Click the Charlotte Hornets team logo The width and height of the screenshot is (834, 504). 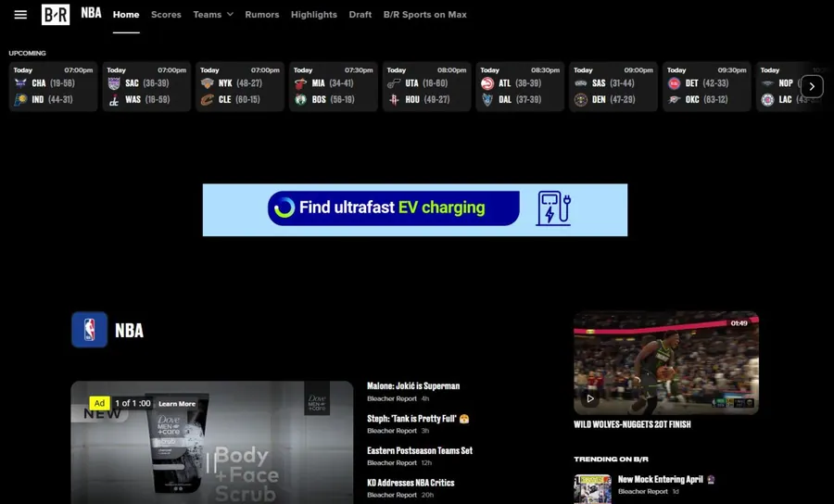pos(20,83)
